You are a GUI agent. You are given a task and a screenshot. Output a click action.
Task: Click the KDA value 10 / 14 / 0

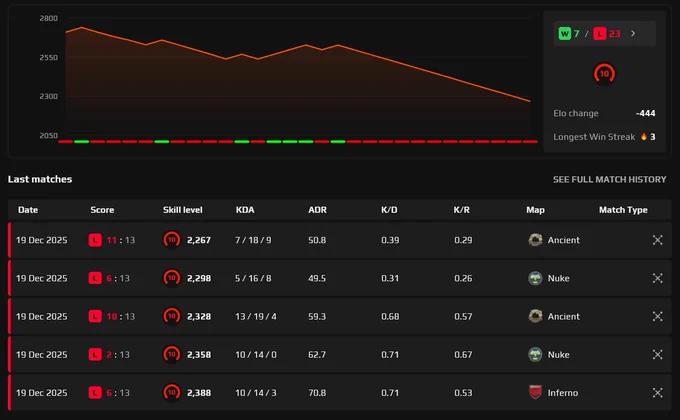(256, 354)
